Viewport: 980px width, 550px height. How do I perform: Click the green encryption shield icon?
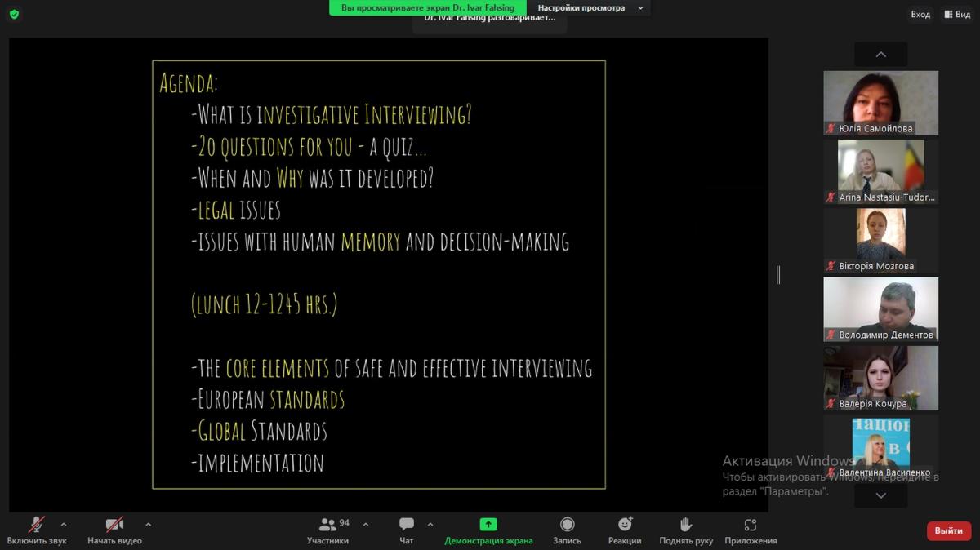pyautogui.click(x=14, y=14)
